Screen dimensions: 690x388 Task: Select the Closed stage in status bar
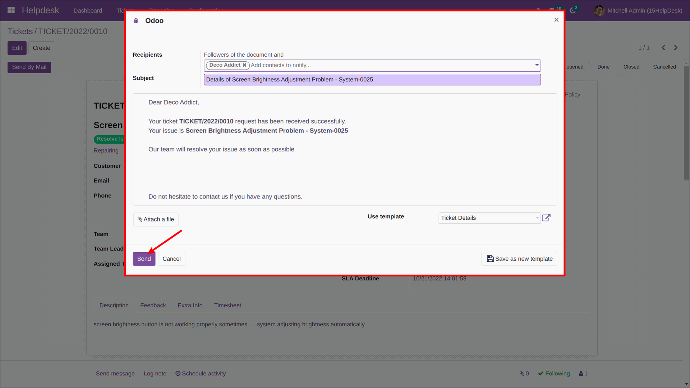(631, 67)
